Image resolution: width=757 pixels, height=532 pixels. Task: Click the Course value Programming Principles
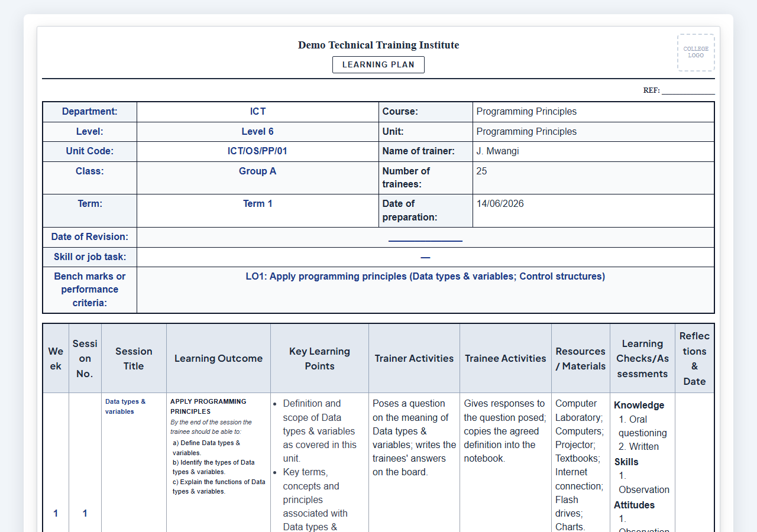coord(526,112)
